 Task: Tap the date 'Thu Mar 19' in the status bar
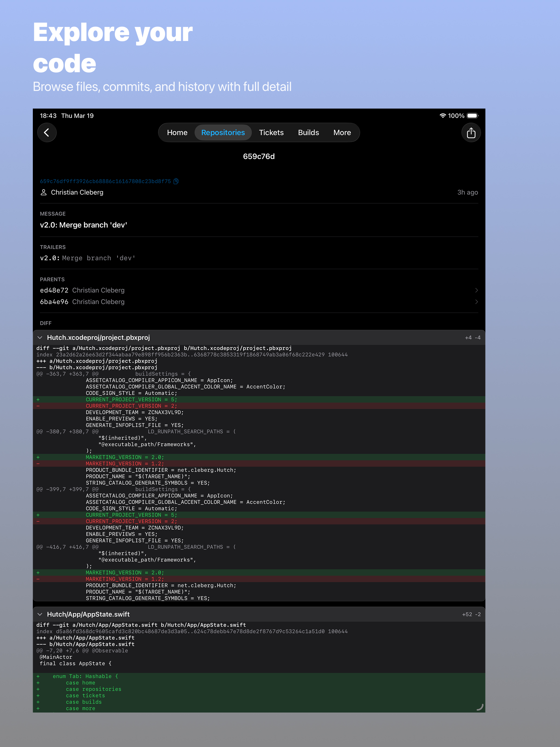pyautogui.click(x=77, y=115)
